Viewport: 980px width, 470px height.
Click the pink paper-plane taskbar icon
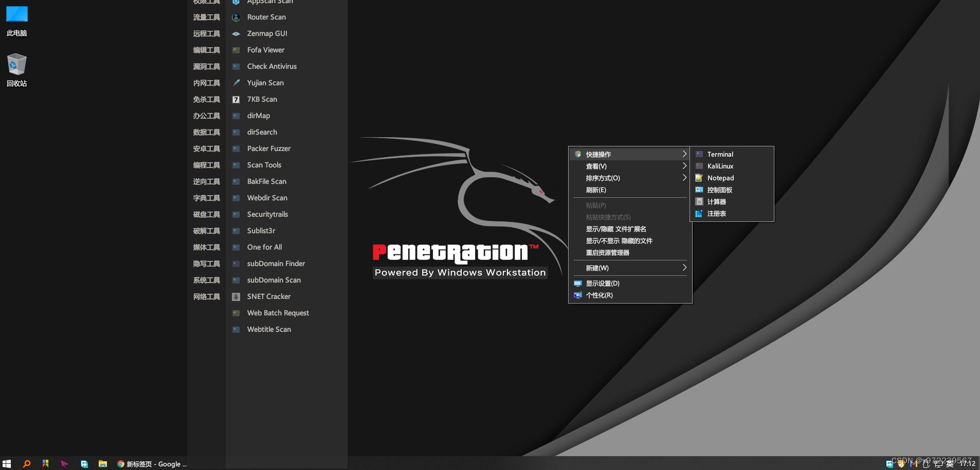pyautogui.click(x=64, y=464)
